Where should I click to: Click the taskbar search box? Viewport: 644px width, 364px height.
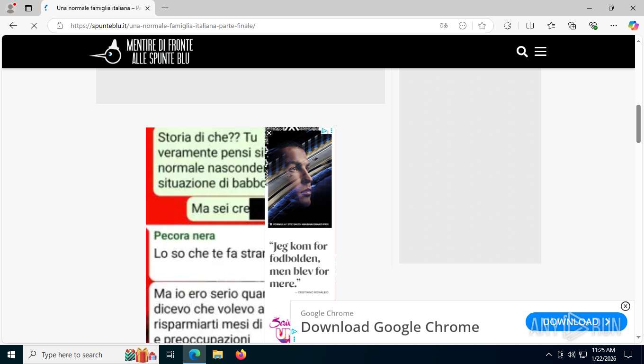(91, 355)
